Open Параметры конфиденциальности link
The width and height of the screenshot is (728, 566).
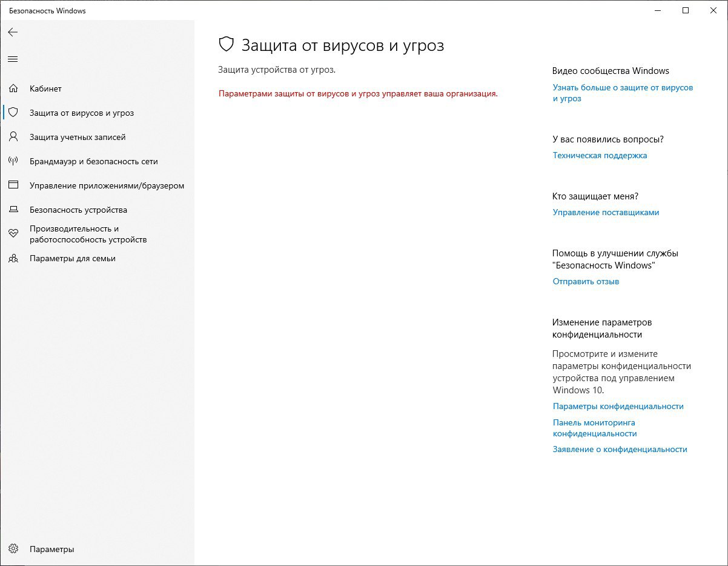coord(618,406)
